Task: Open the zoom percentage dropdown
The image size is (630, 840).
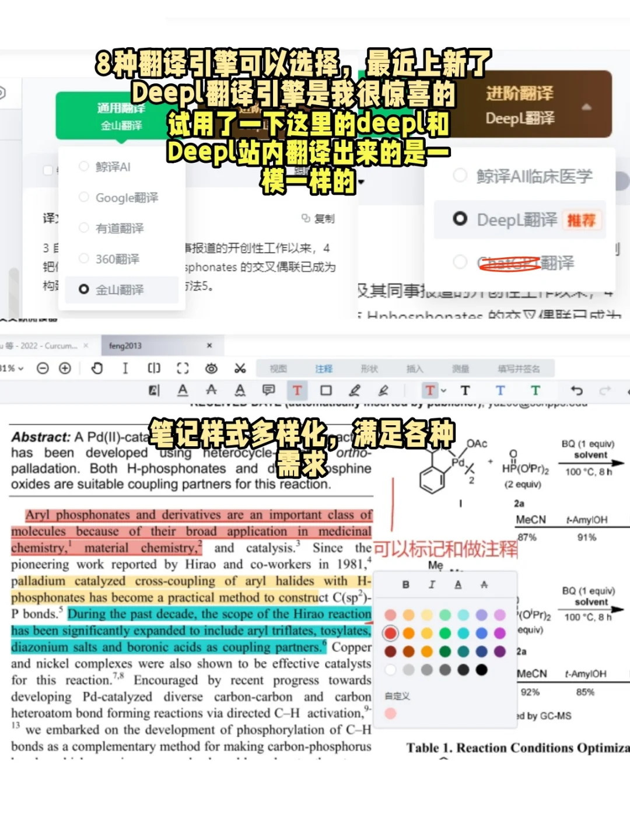Action: 13,368
